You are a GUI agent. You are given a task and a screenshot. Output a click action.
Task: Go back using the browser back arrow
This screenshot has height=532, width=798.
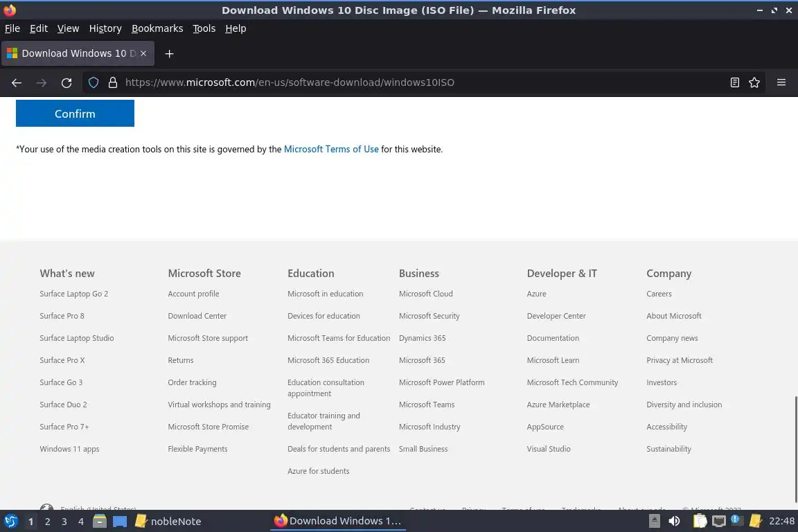click(x=17, y=82)
